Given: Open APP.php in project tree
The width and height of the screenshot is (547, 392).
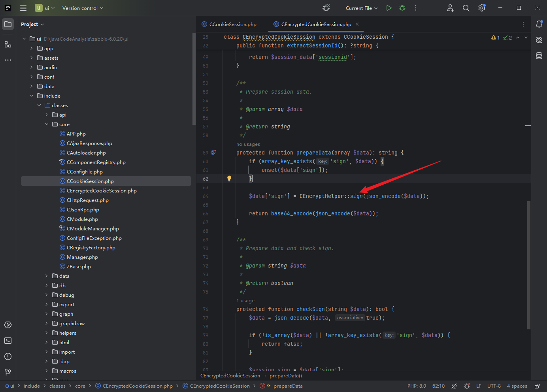Looking at the screenshot, I should (76, 134).
